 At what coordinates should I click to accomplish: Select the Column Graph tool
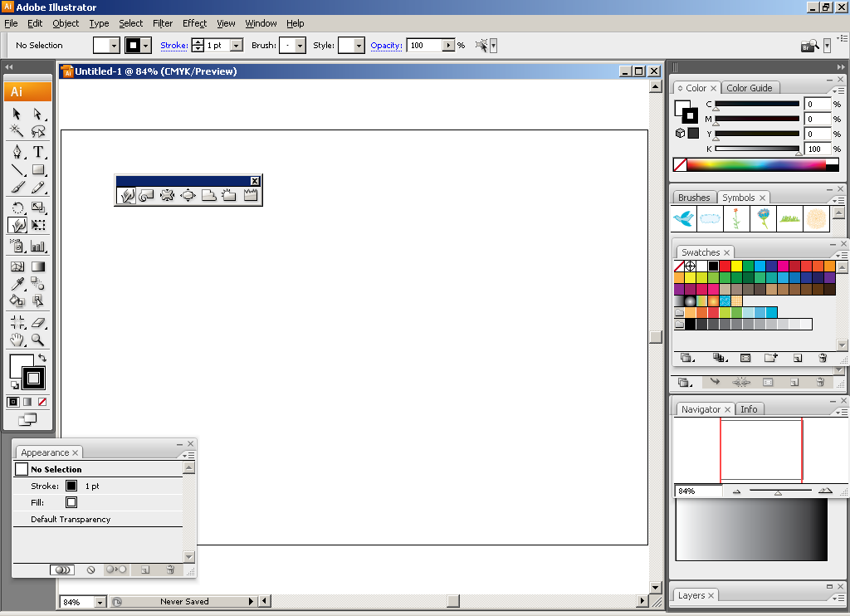37,247
